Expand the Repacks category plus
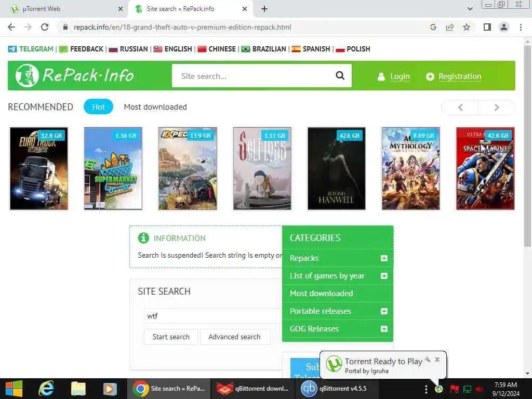Viewport: 532px width, 399px height. pos(384,258)
